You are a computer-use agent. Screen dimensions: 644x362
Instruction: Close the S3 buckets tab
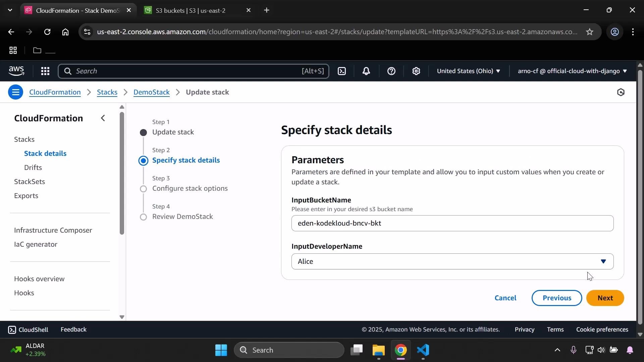coord(249,10)
